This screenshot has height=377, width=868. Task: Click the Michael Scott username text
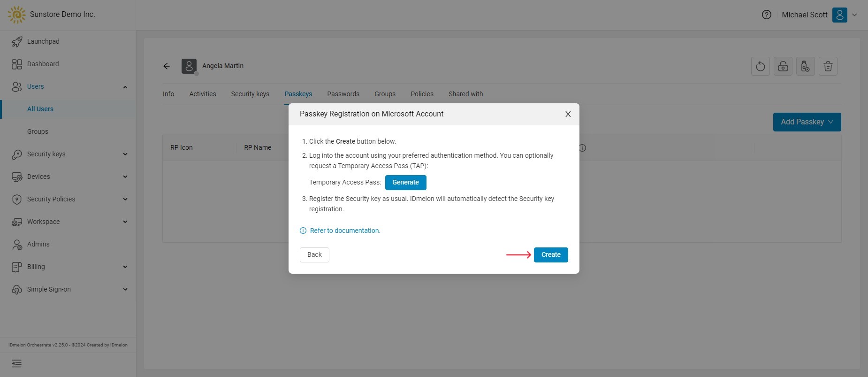(x=805, y=15)
